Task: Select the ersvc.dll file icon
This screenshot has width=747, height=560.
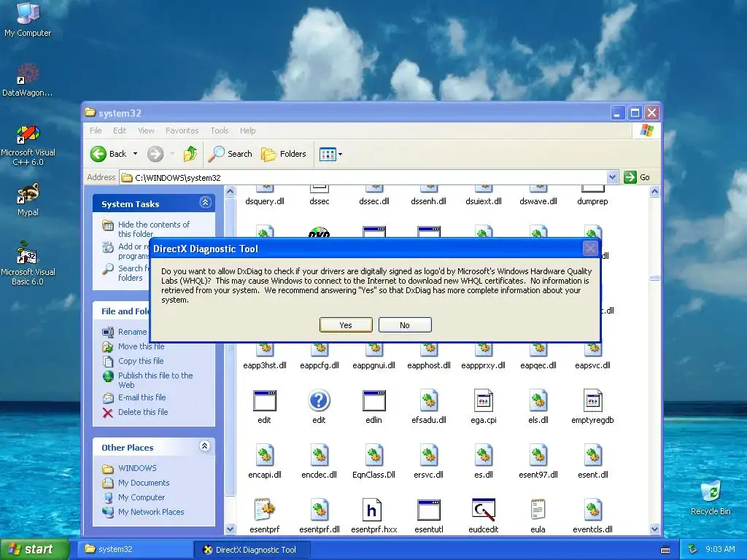Action: click(x=429, y=456)
